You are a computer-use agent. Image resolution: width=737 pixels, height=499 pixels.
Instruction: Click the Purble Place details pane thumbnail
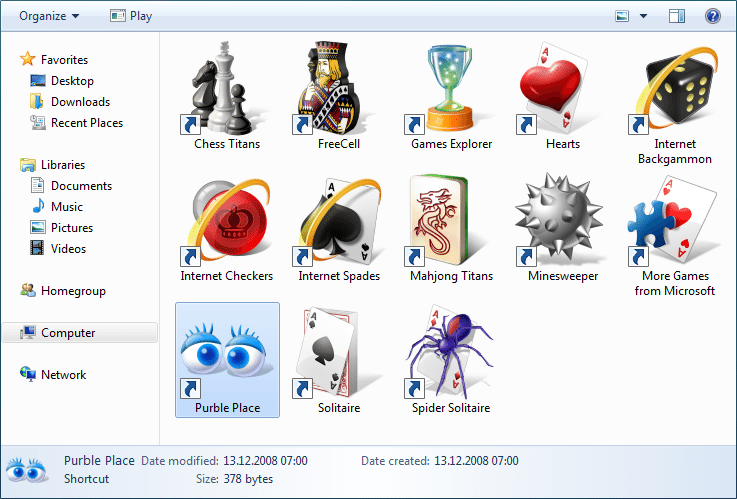[x=27, y=470]
